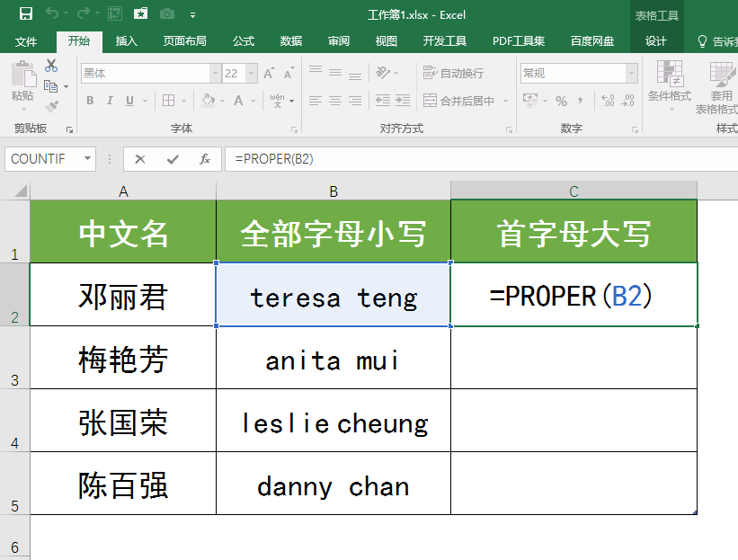Open the Customize Quick Access Toolbar arrow

[192, 15]
